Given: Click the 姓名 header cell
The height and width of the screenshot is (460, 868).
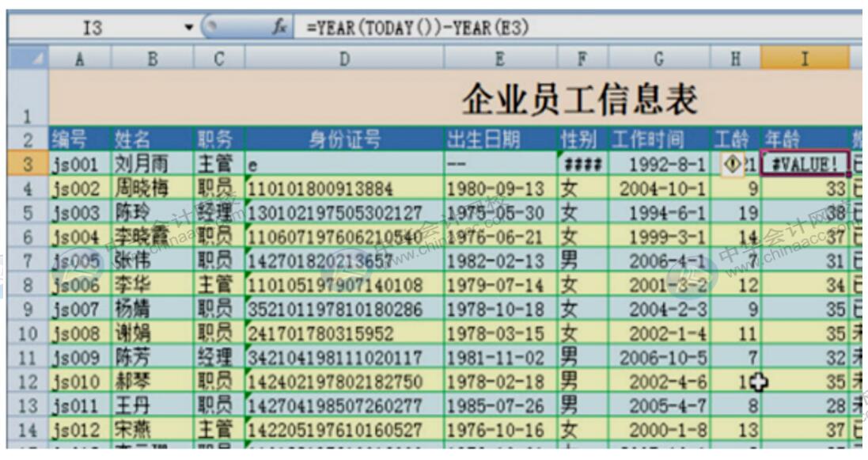Looking at the screenshot, I should (152, 139).
